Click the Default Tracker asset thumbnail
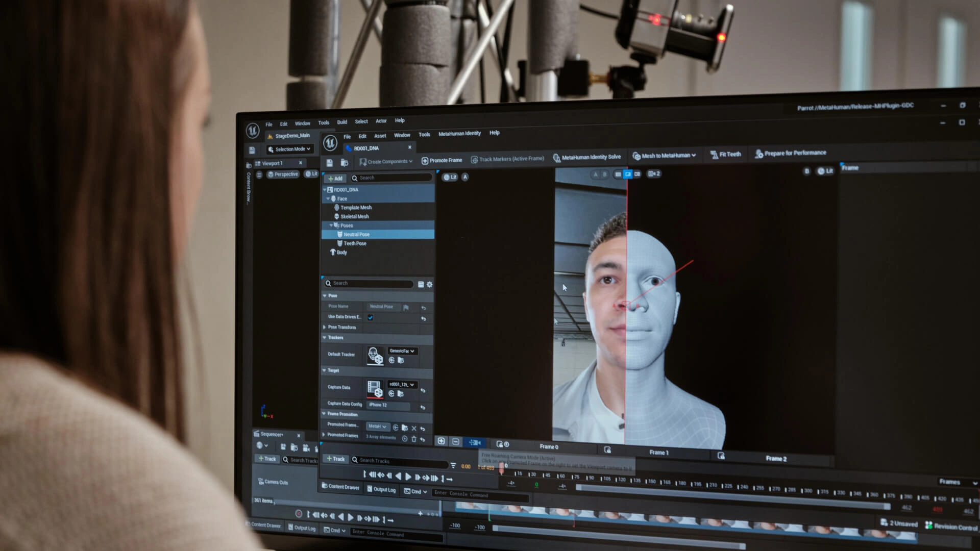 [x=375, y=356]
